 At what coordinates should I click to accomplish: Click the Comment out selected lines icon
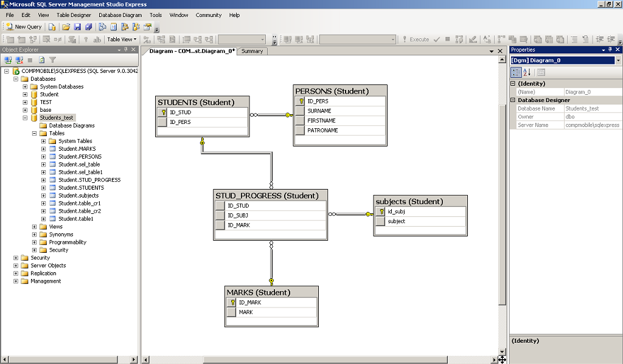pos(574,39)
